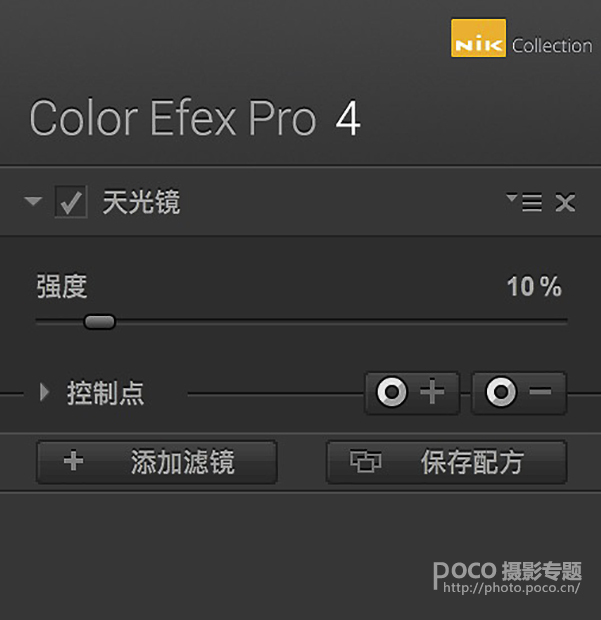Screen dimensions: 601x620
Task: Click the plus icon in the 添加滤镜 button
Action: 73,462
